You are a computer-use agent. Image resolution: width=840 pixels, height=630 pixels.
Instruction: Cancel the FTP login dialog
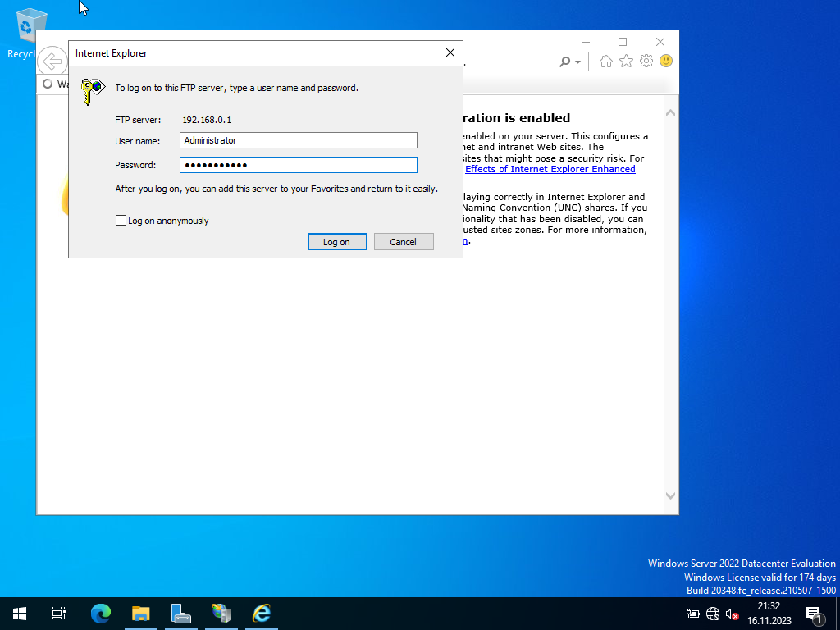click(x=404, y=242)
